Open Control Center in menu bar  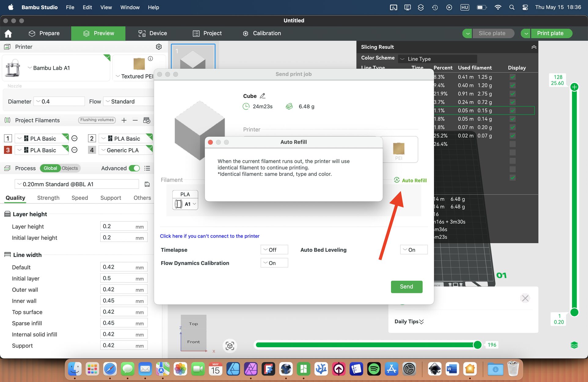pyautogui.click(x=525, y=7)
